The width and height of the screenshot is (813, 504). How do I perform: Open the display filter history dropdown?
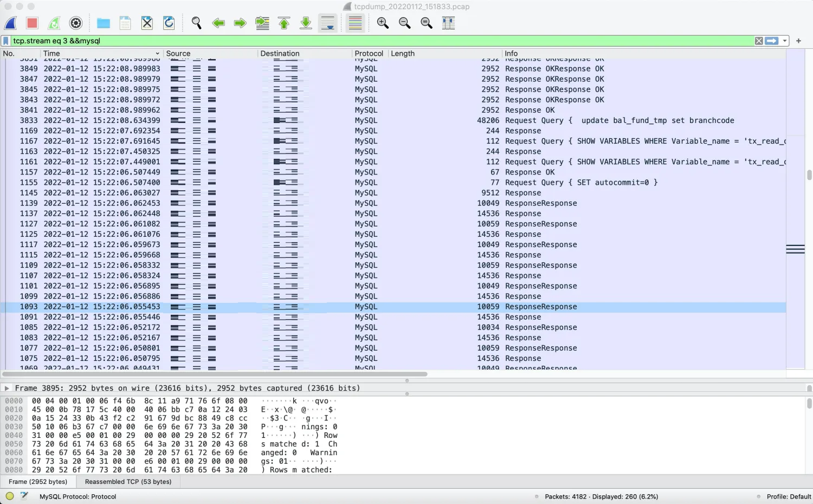click(x=785, y=41)
